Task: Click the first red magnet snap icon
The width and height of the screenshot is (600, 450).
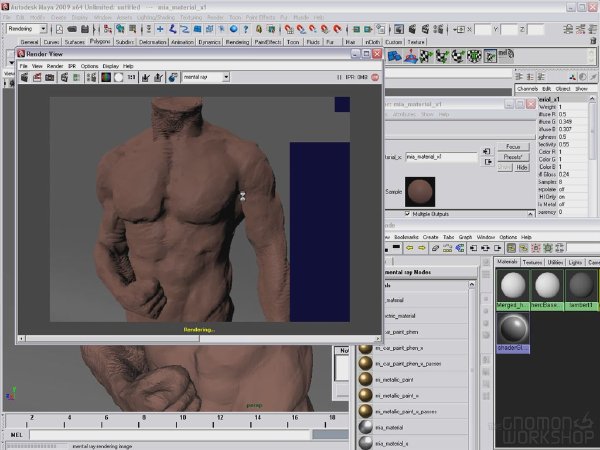Action: (289, 29)
